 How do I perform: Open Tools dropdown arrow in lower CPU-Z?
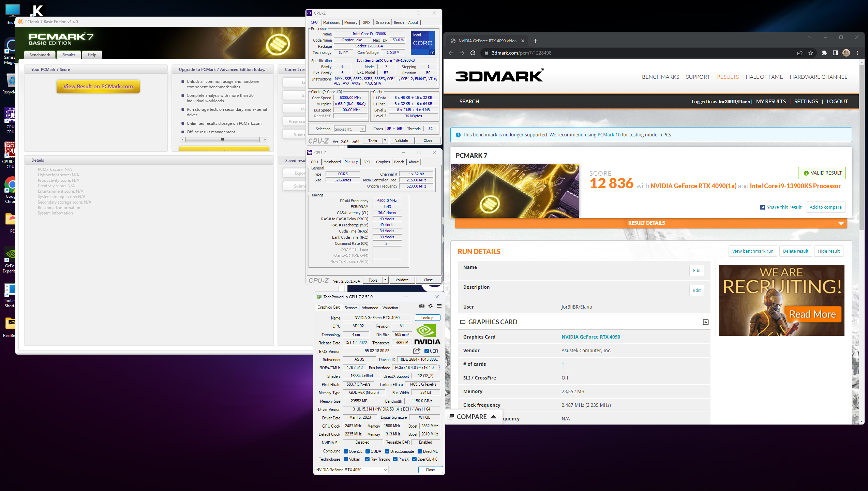click(x=385, y=280)
